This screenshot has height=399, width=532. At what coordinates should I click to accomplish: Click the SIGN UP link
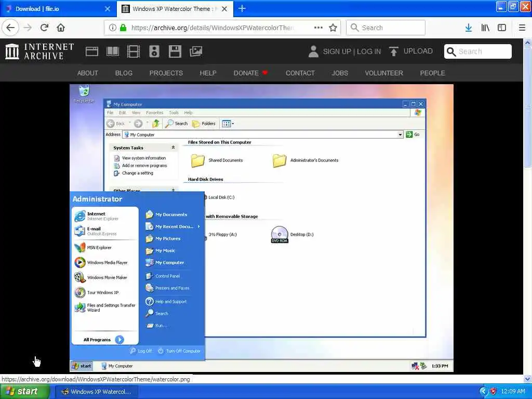point(337,51)
